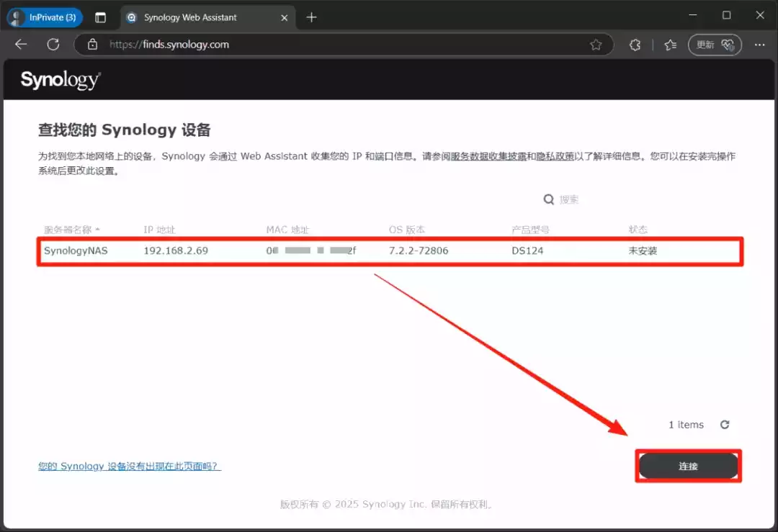
Task: Open the browser extensions puzzle icon
Action: click(635, 45)
